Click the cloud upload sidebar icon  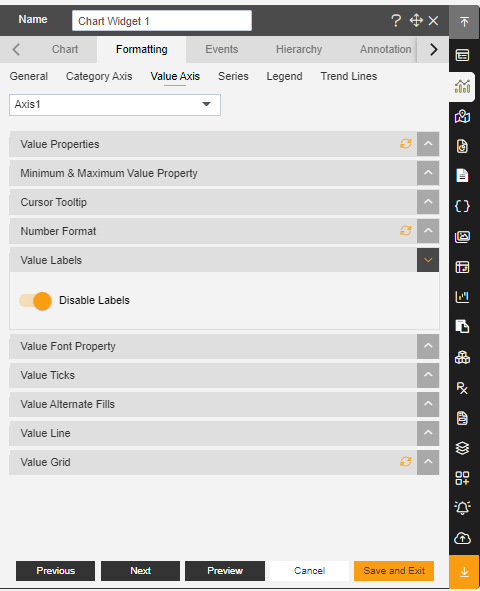click(462, 538)
